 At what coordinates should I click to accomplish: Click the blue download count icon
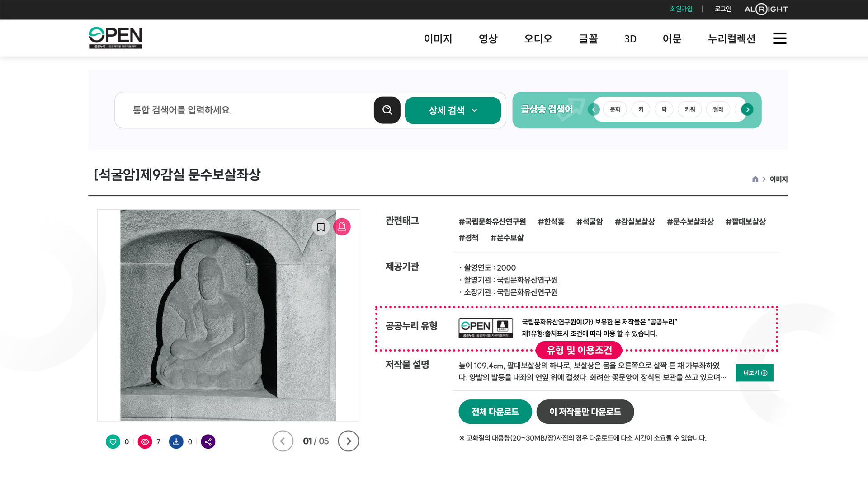pyautogui.click(x=176, y=441)
